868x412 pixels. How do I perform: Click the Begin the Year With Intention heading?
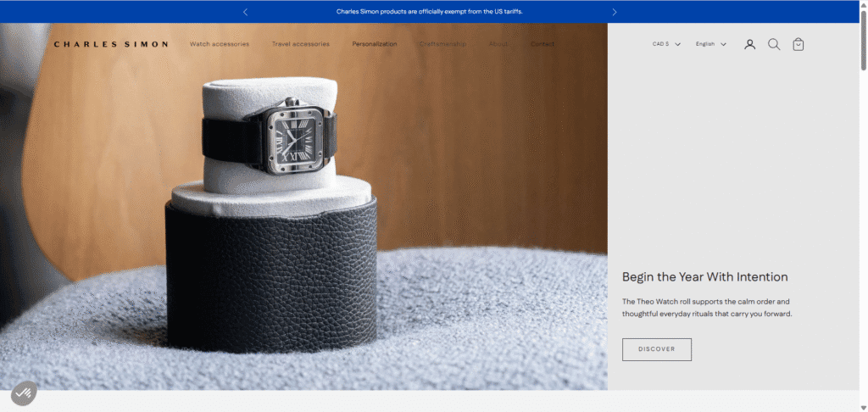click(704, 277)
